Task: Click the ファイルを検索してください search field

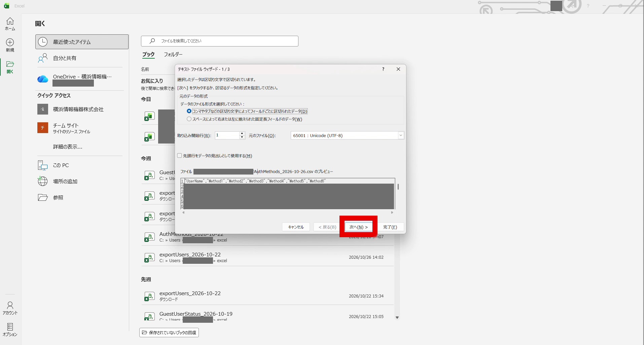Action: (x=220, y=41)
